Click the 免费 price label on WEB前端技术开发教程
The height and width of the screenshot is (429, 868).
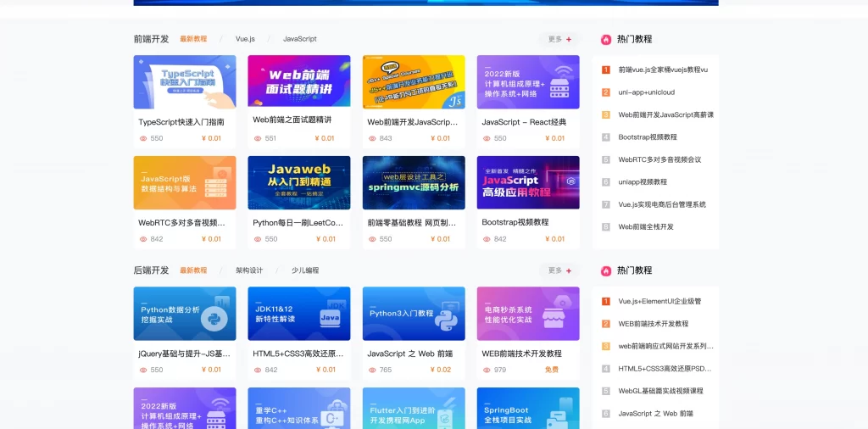click(552, 370)
